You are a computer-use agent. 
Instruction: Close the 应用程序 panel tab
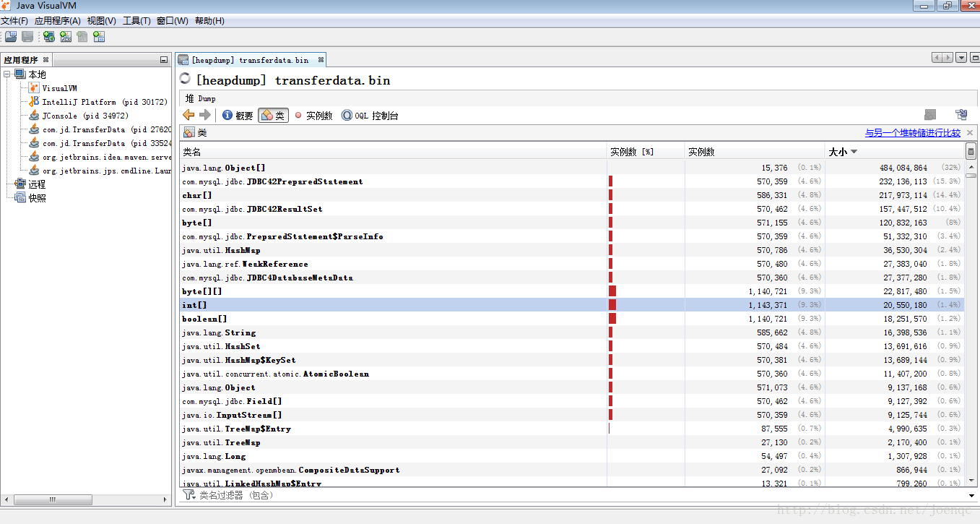tap(45, 60)
